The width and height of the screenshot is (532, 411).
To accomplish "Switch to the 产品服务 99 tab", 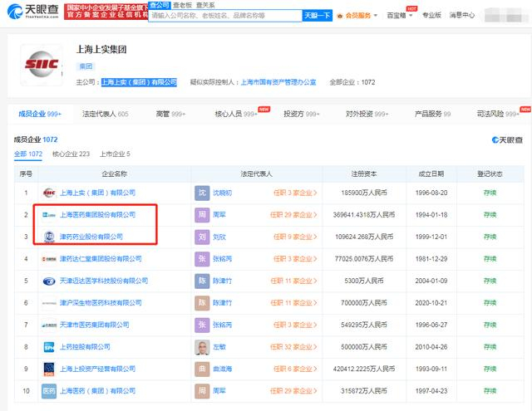I will 432,115.
